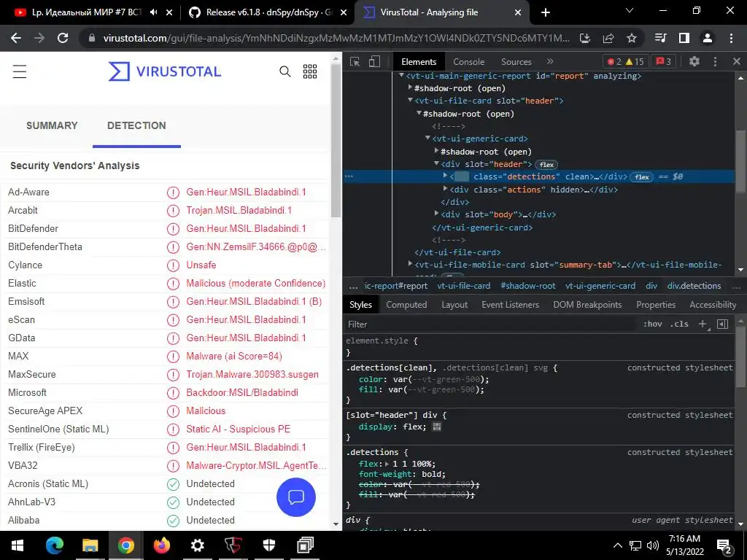The height and width of the screenshot is (560, 747).
Task: Open DevTools settings gear
Action: 694,61
